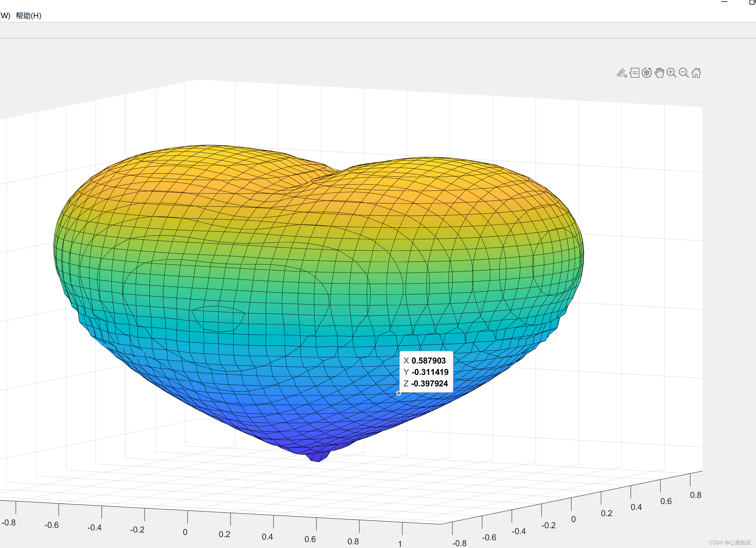Enable the Rotate 3D tool

pos(647,73)
